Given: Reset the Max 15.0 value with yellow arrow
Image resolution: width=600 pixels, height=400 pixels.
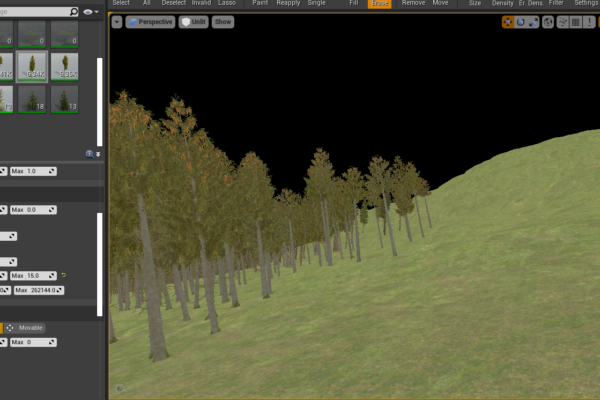Looking at the screenshot, I should pyautogui.click(x=64, y=275).
